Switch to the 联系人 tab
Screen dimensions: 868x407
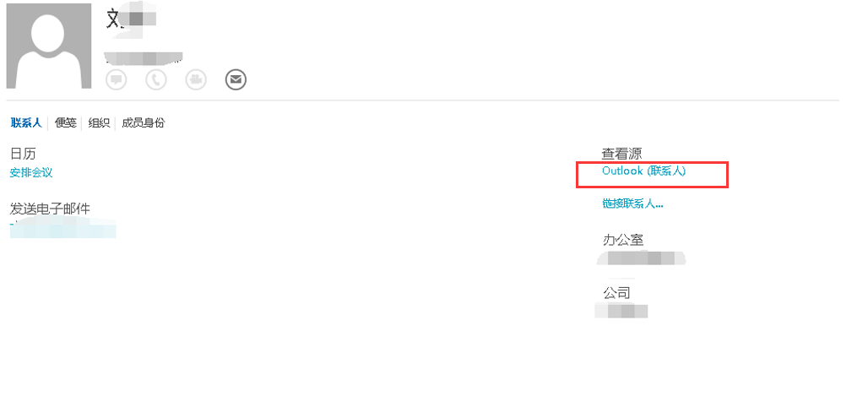26,123
